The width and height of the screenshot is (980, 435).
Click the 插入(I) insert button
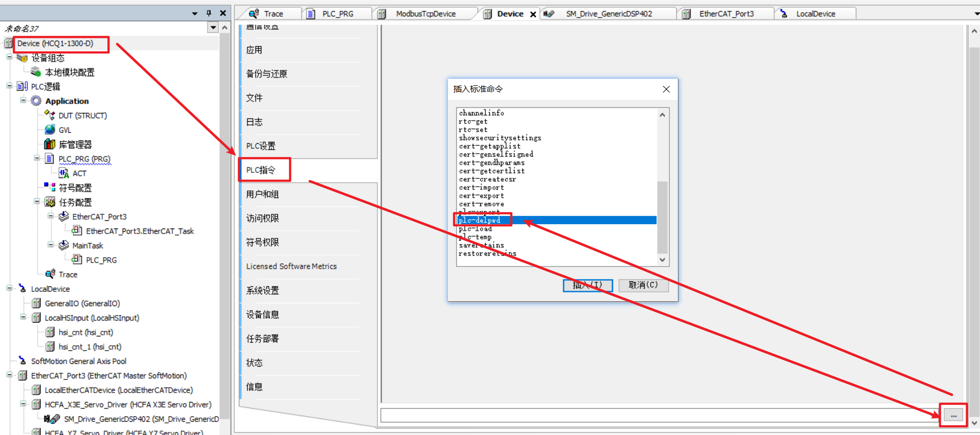tap(587, 285)
